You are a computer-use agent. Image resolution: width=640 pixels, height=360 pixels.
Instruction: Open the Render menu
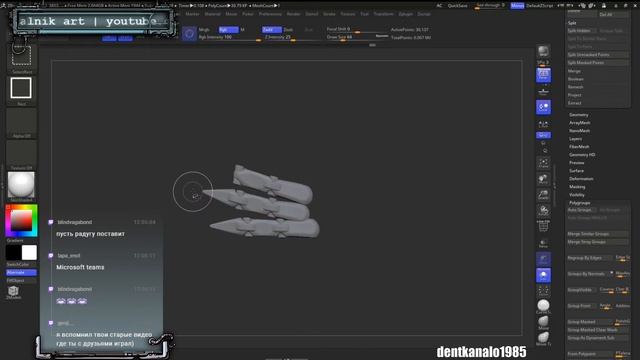point(293,14)
